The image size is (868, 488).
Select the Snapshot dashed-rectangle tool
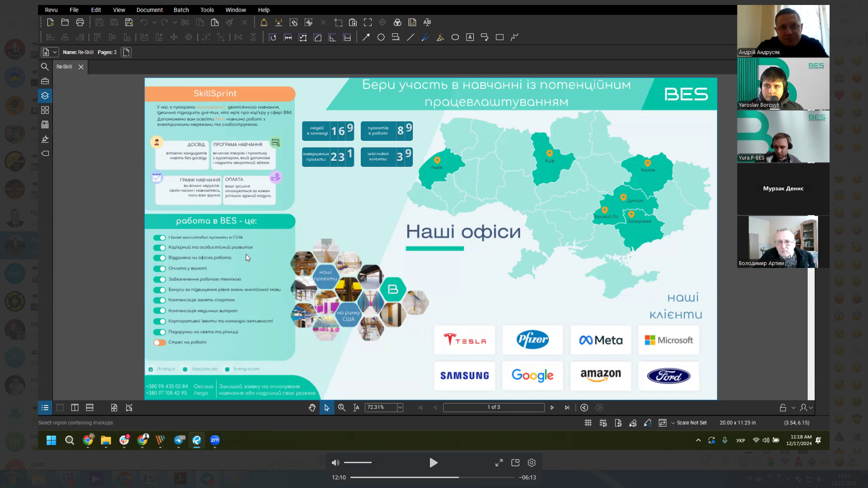point(338,22)
